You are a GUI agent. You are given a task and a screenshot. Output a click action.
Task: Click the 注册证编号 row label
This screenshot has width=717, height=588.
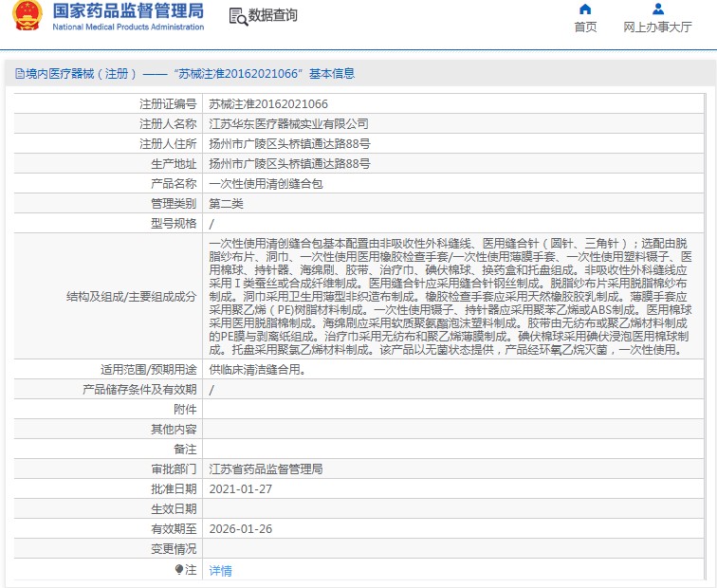pyautogui.click(x=168, y=104)
